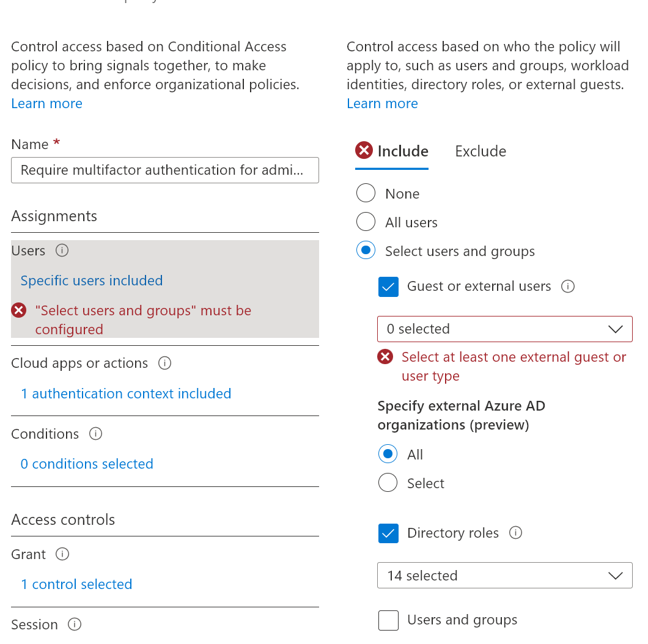Switch to the Exclude tab

pos(480,151)
